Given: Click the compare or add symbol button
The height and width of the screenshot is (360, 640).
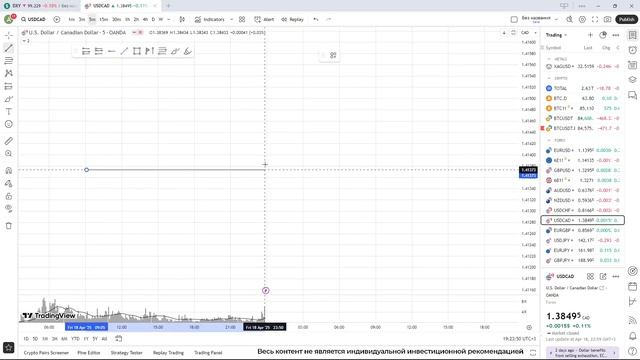Looking at the screenshot, I should click(57, 19).
